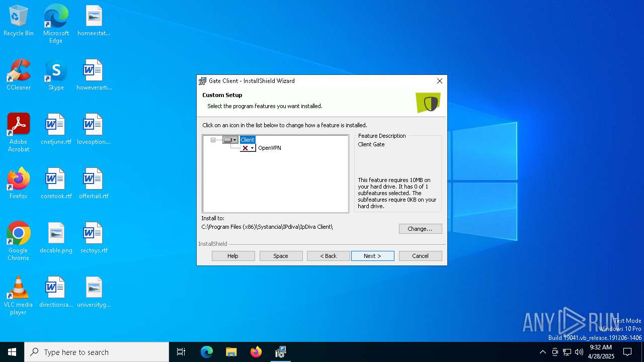Click the Space button
The image size is (644, 362).
coord(281,256)
